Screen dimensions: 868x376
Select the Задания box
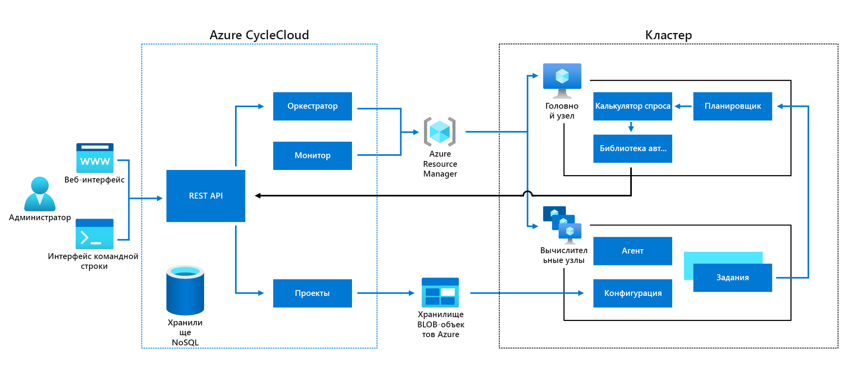click(x=733, y=278)
